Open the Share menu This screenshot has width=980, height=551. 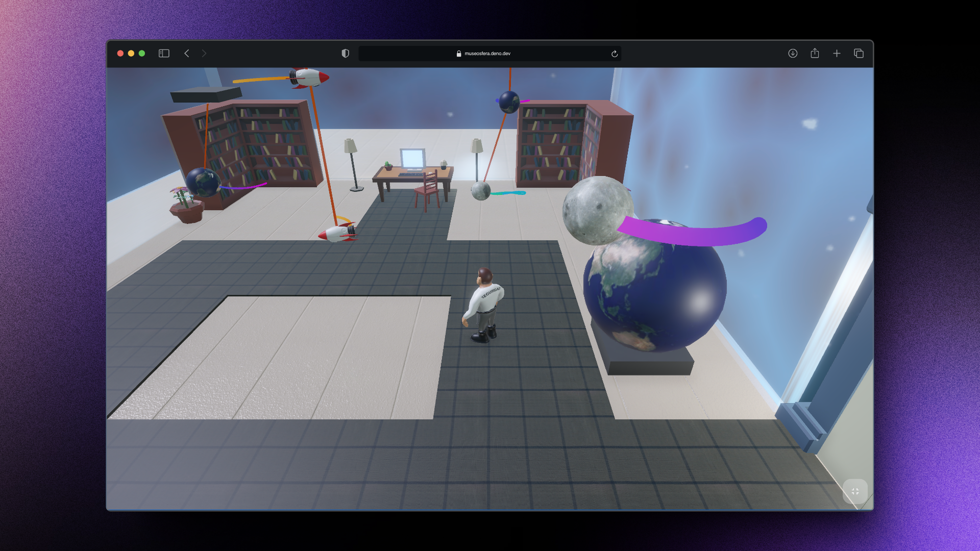pos(815,54)
